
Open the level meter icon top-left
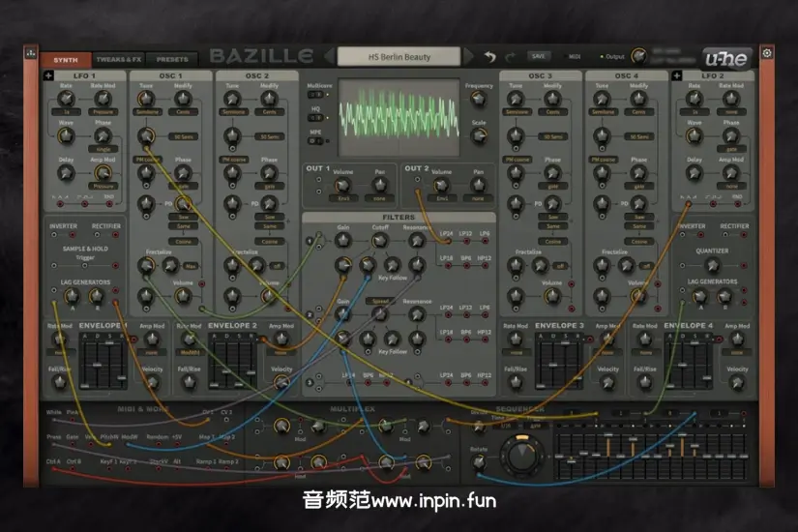pos(31,52)
